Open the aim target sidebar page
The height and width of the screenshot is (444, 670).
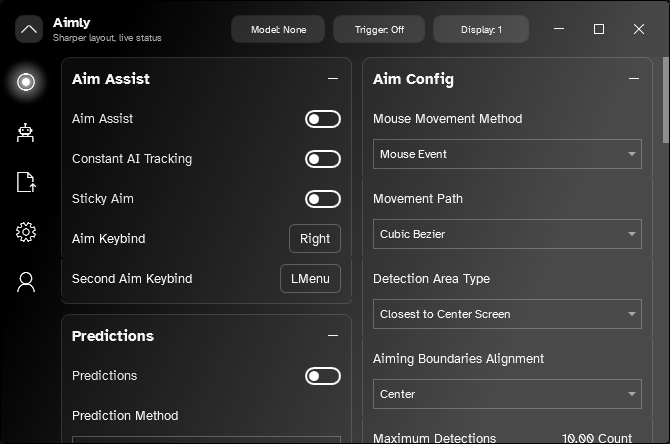tap(26, 82)
